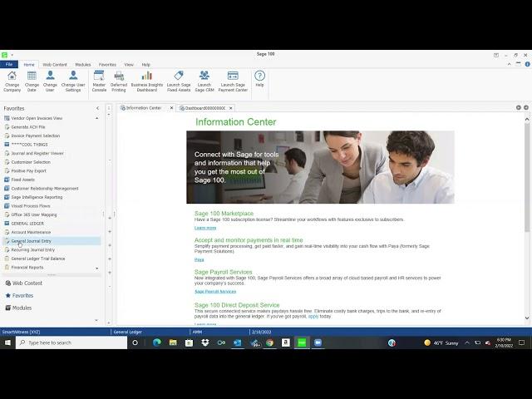Open the Change Date tool
Image resolution: width=532 pixels, height=399 pixels.
pyautogui.click(x=32, y=81)
